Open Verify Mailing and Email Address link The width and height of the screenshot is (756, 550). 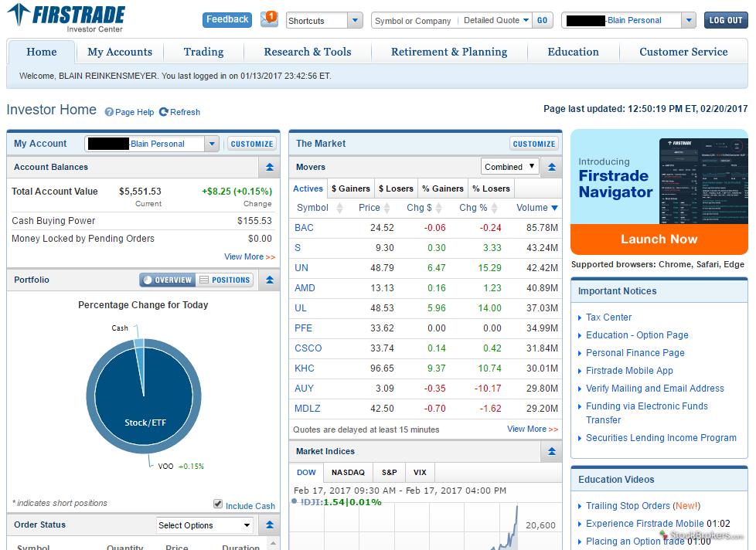(655, 389)
